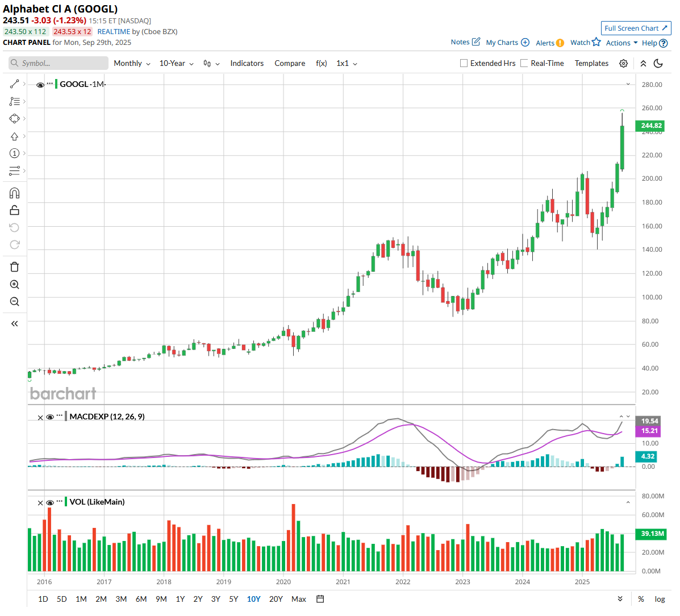Expand bottom range bar double chevron

[620, 598]
